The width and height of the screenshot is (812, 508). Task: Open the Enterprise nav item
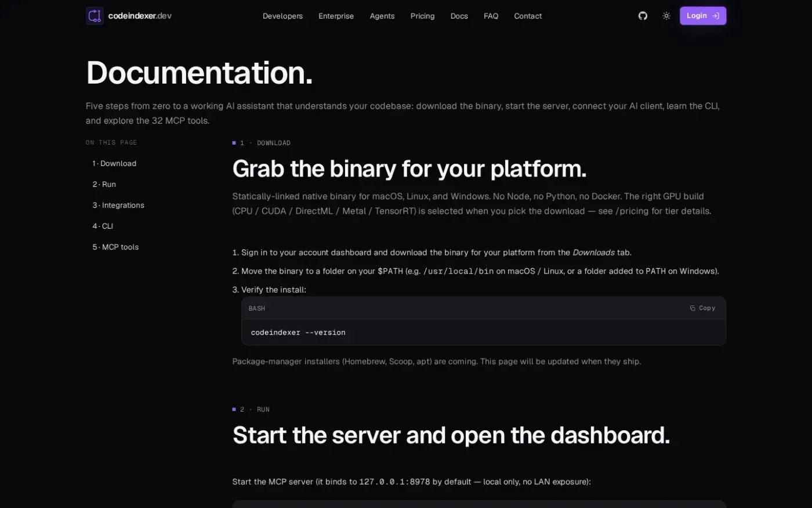click(x=336, y=16)
